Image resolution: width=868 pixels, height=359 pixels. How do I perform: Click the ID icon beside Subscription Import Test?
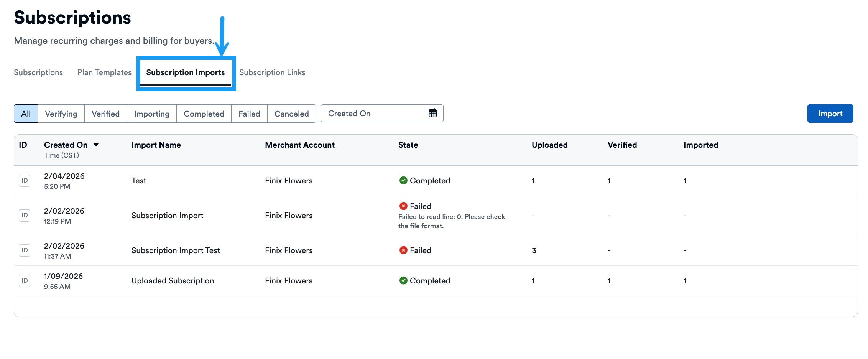click(x=24, y=250)
